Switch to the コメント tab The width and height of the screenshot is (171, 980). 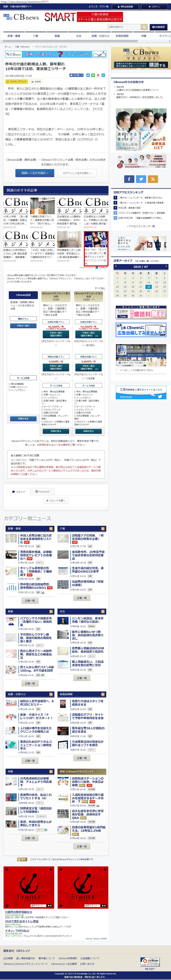tap(19, 492)
